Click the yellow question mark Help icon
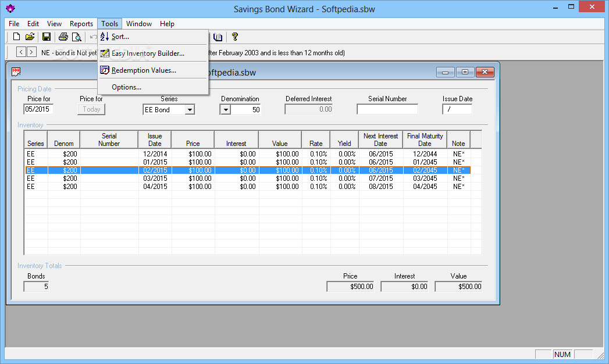Screen dimensions: 609x364 (234, 37)
